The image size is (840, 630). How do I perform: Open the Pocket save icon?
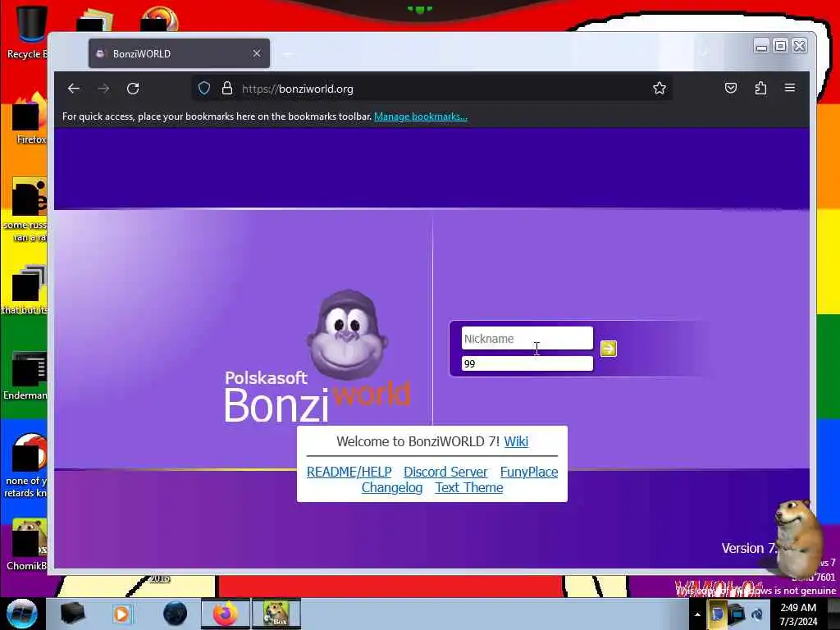click(731, 88)
